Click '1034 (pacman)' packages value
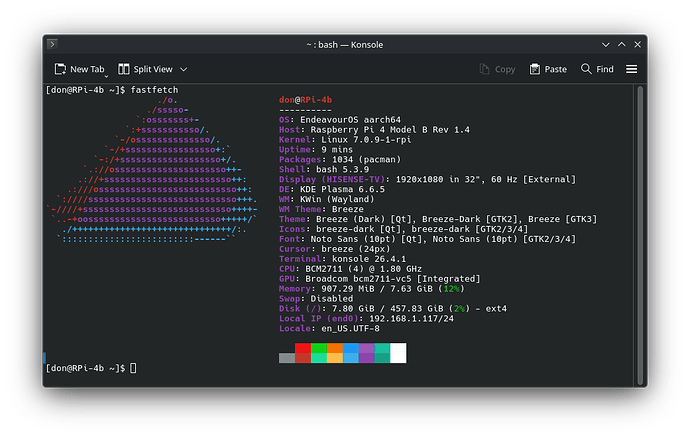The width and height of the screenshot is (690, 438). click(x=367, y=159)
